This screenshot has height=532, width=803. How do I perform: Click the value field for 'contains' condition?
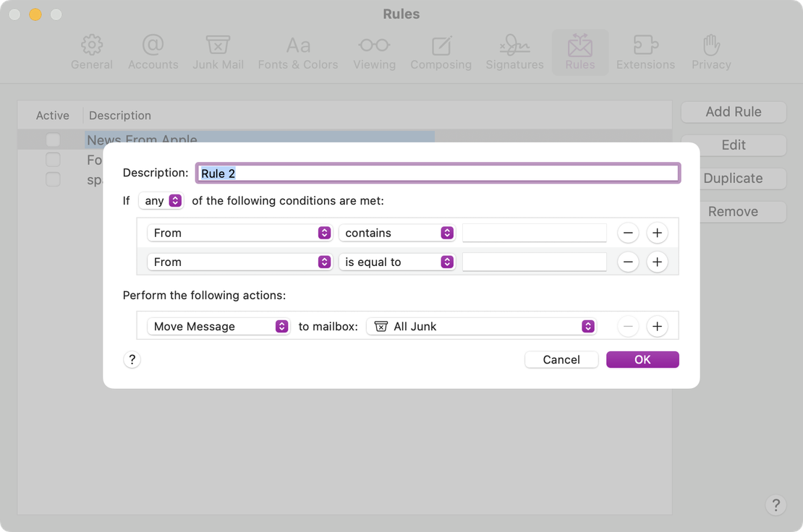click(534, 233)
